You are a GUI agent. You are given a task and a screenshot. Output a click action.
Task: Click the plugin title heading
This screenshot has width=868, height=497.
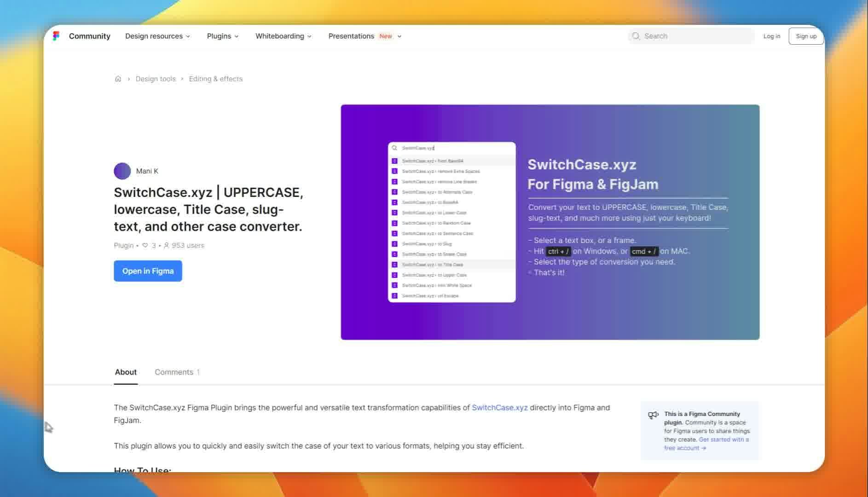[x=208, y=209]
